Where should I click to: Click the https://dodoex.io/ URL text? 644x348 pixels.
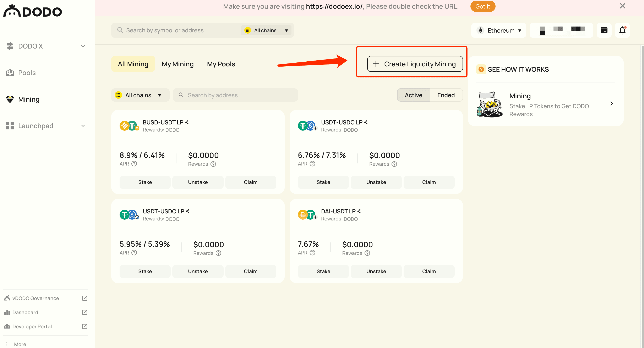point(334,6)
